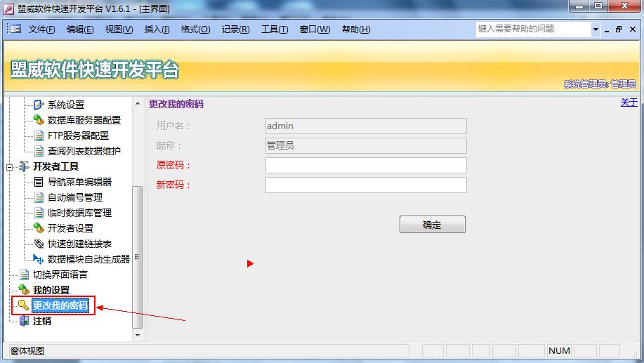
Task: Click the tree scrollbar down arrow
Action: coord(138,335)
